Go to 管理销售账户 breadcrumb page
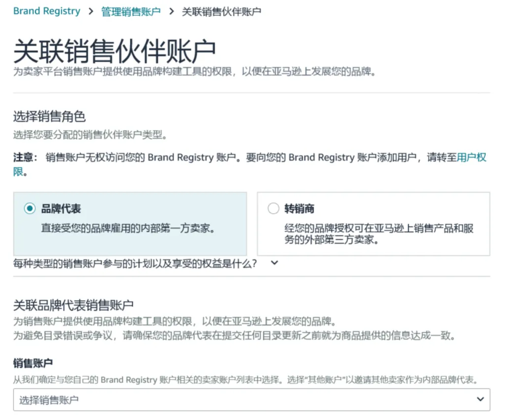This screenshot has height=420, width=531. pos(131,11)
